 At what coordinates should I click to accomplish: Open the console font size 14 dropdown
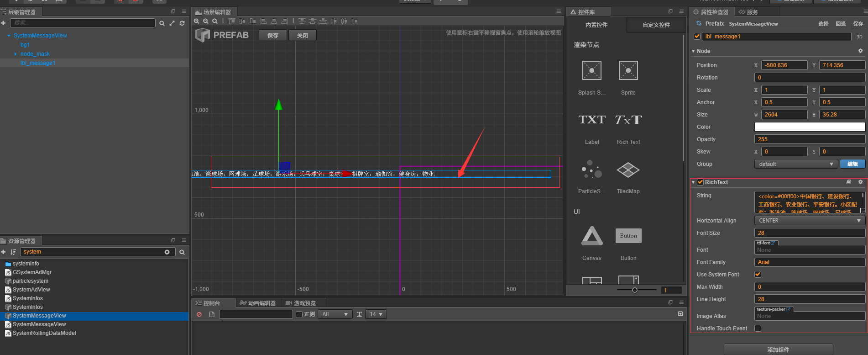point(376,314)
